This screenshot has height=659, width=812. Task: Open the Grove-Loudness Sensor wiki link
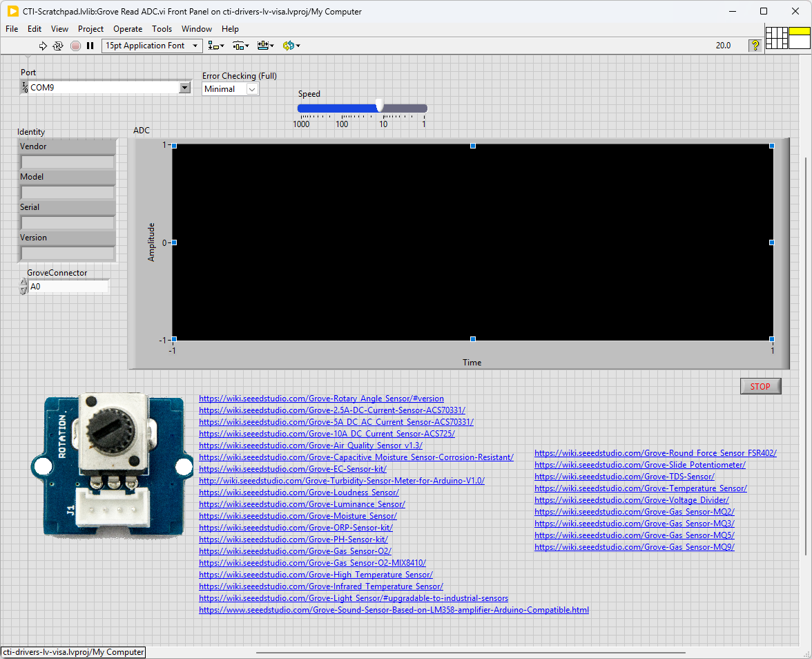[x=298, y=493]
